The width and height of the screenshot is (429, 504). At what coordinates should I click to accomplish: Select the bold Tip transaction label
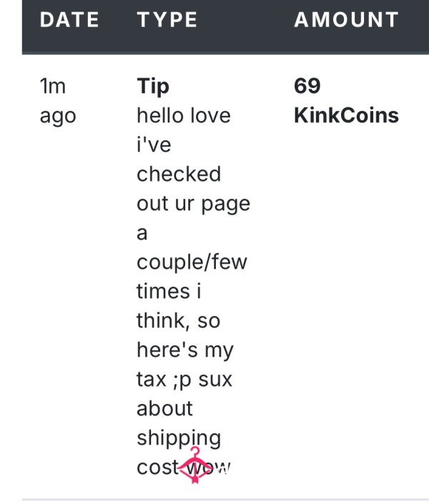(x=153, y=86)
